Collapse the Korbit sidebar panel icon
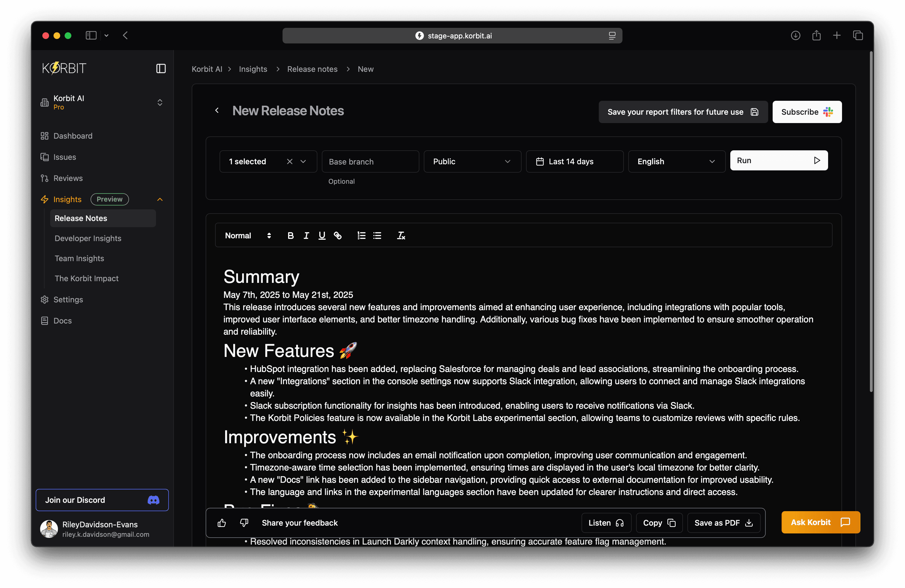The image size is (905, 588). coord(161,68)
